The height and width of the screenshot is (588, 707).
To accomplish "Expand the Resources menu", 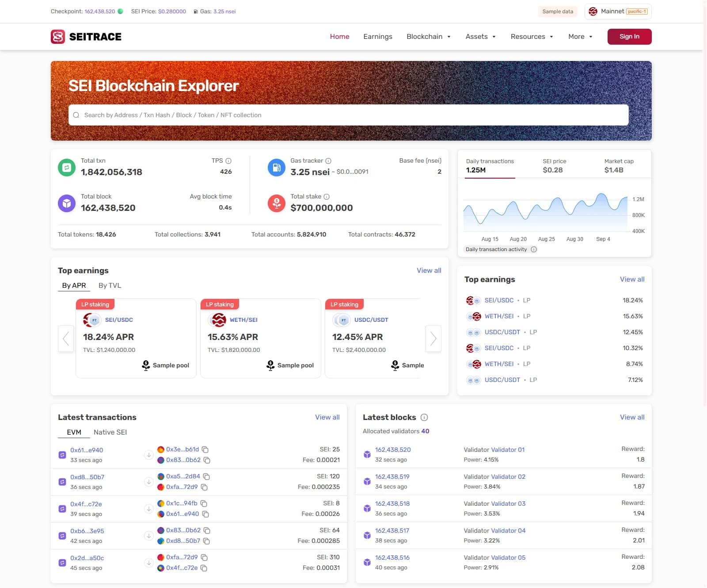I will pos(532,37).
